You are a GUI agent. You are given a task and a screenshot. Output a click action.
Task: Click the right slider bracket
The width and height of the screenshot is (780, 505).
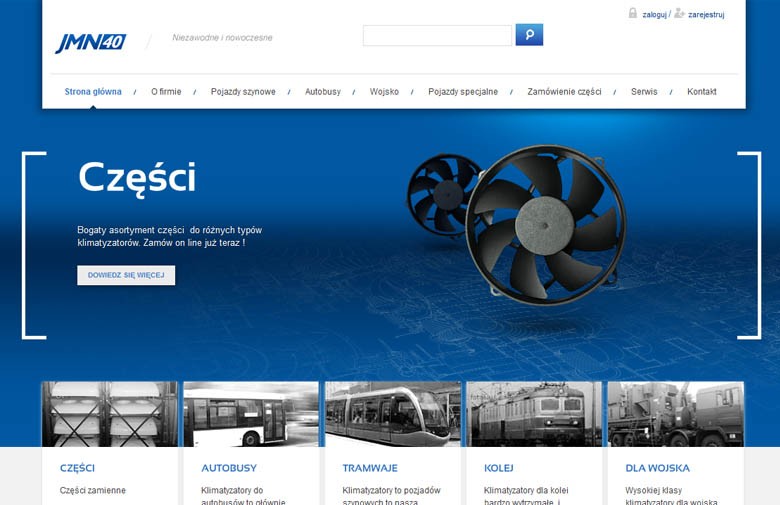click(749, 245)
